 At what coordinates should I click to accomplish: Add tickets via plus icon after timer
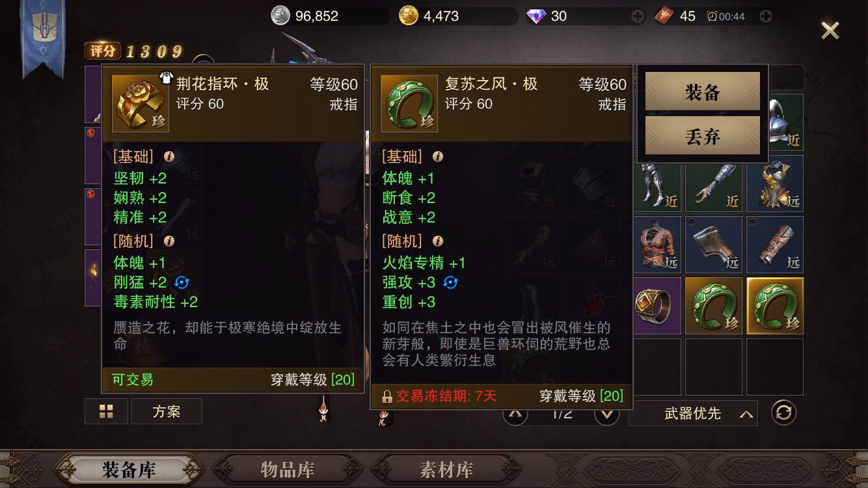point(766,16)
